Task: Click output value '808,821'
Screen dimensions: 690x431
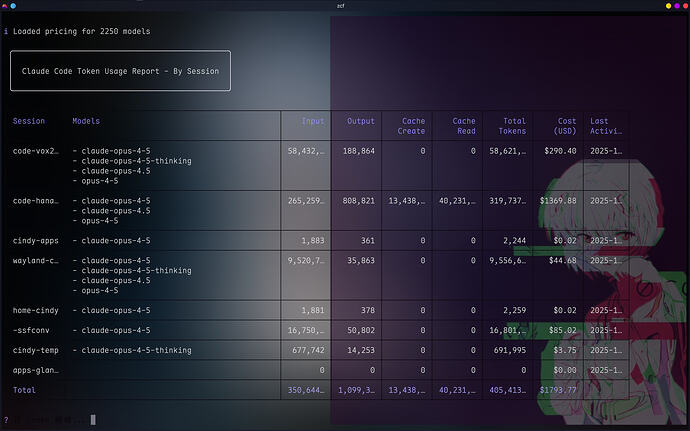Action: [x=359, y=200]
